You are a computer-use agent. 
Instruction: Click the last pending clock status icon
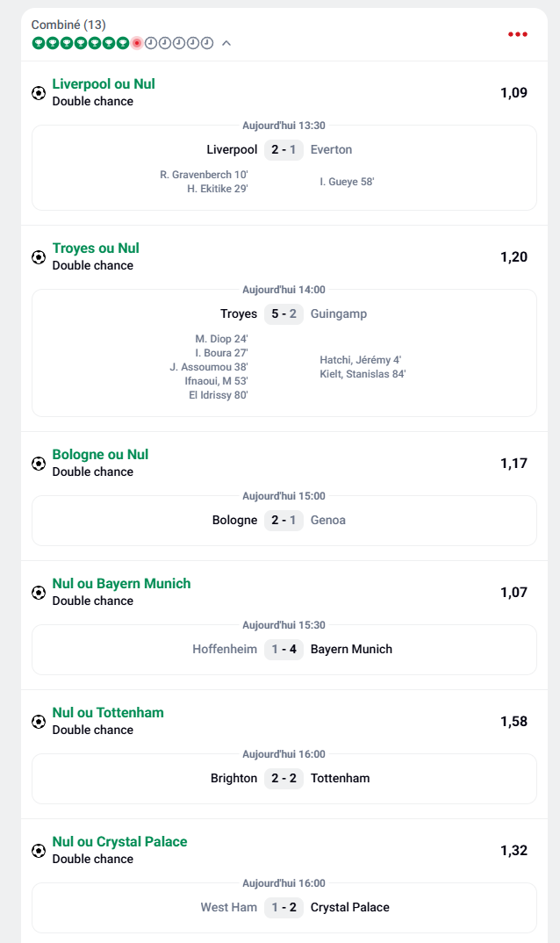[207, 42]
